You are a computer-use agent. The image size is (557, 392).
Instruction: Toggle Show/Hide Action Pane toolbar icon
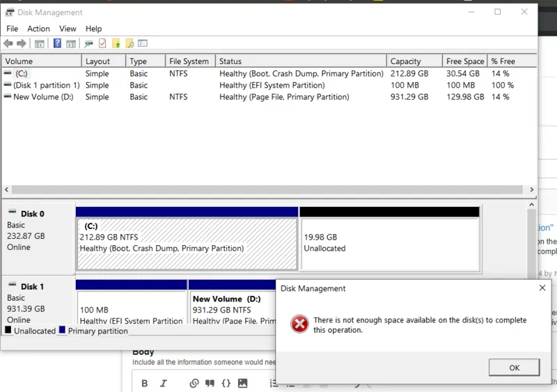click(71, 44)
